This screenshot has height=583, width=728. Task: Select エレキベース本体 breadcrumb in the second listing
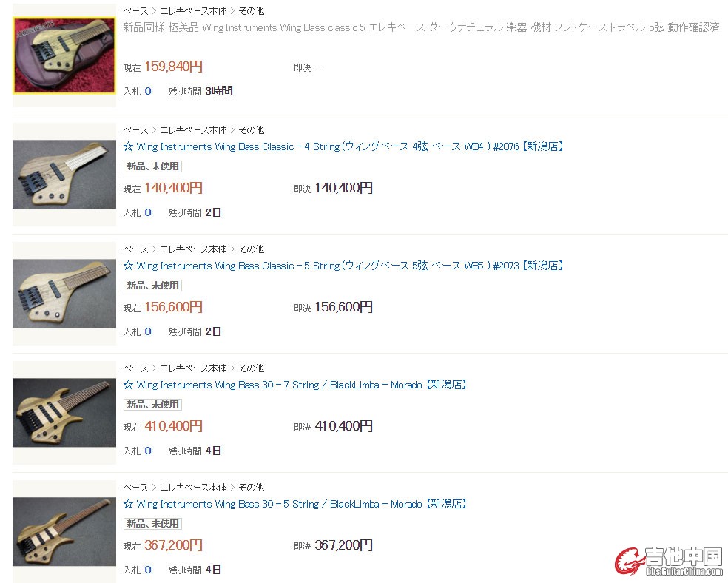coord(193,130)
